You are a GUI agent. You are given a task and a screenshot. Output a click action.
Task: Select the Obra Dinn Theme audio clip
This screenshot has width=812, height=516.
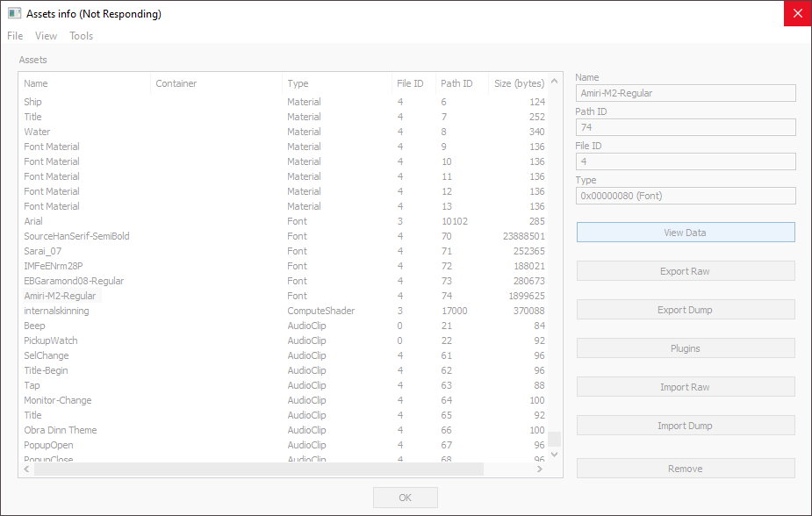(x=61, y=430)
